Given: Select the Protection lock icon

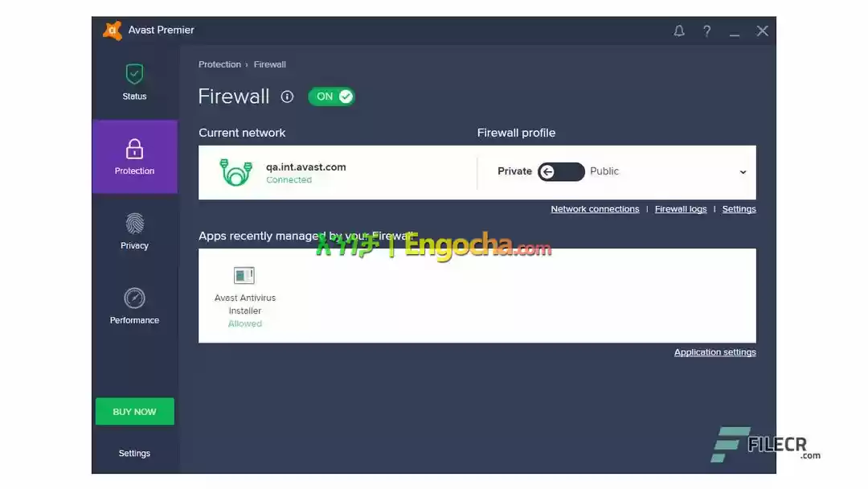Looking at the screenshot, I should coord(134,149).
